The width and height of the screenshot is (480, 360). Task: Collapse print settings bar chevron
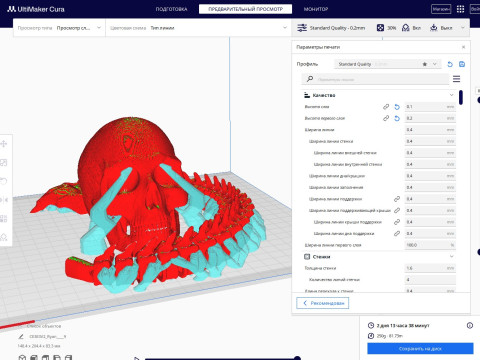pos(463,28)
